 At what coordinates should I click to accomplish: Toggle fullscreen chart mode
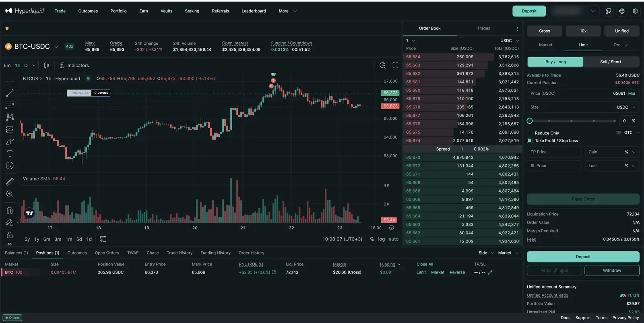[x=395, y=65]
